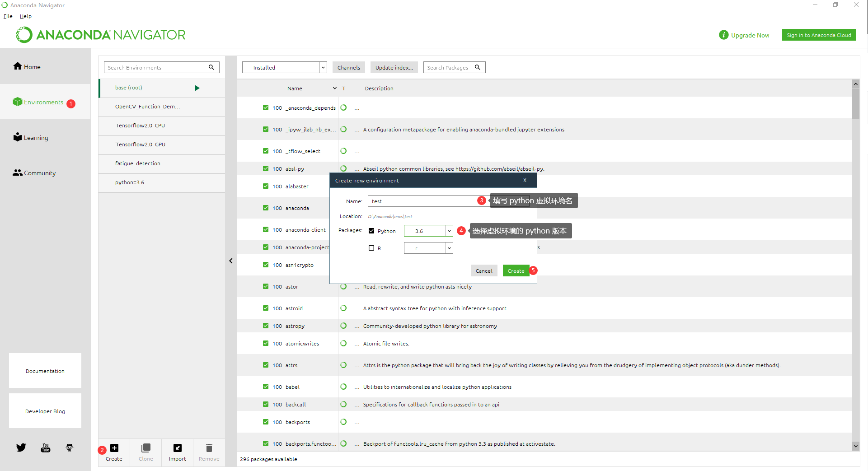Click the status circle icon for _tflow_select

(343, 151)
